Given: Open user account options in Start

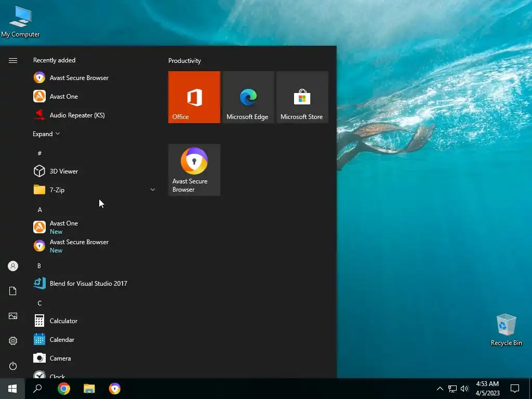Looking at the screenshot, I should (13, 266).
